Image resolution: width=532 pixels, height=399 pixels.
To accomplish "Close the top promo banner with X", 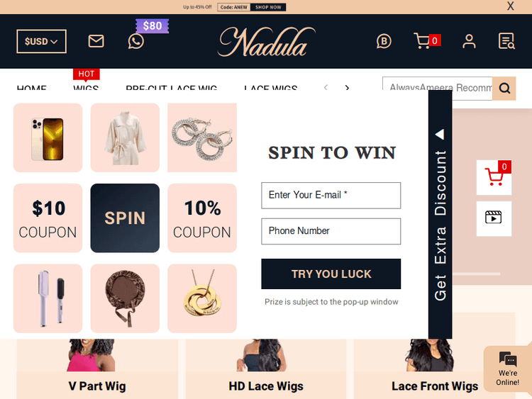I will pyautogui.click(x=510, y=6).
